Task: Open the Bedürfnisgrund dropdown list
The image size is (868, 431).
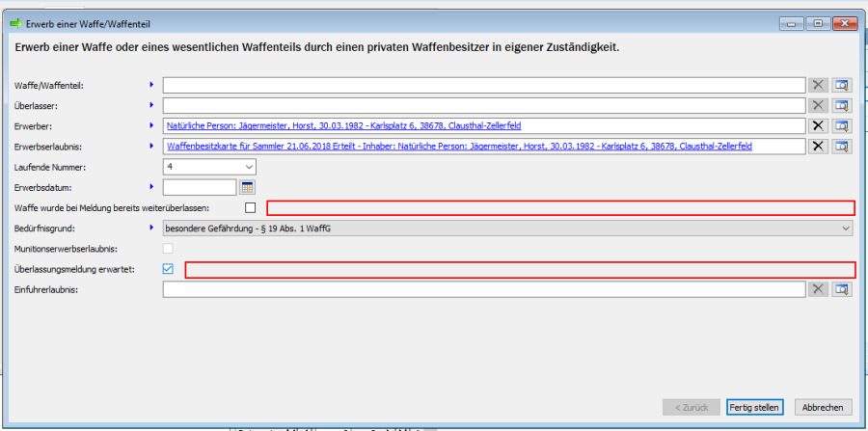Action: tap(846, 229)
